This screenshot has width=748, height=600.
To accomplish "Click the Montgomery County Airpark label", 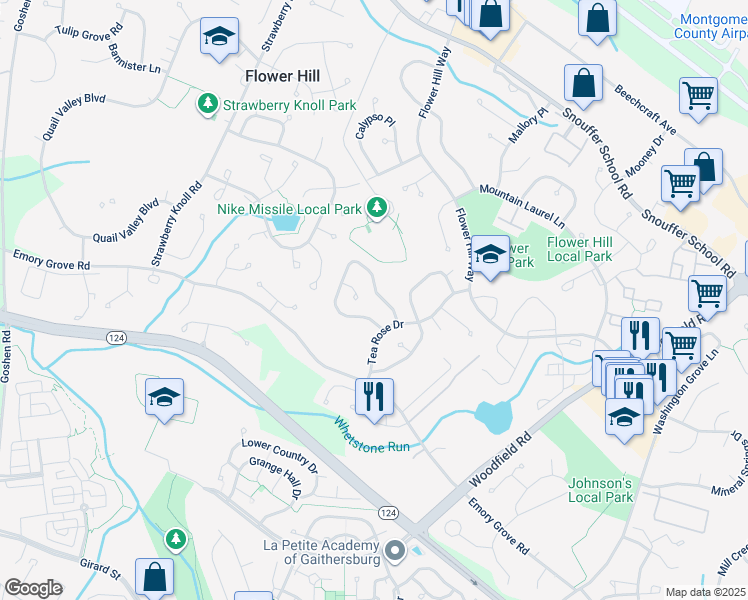I will click(x=711, y=26).
